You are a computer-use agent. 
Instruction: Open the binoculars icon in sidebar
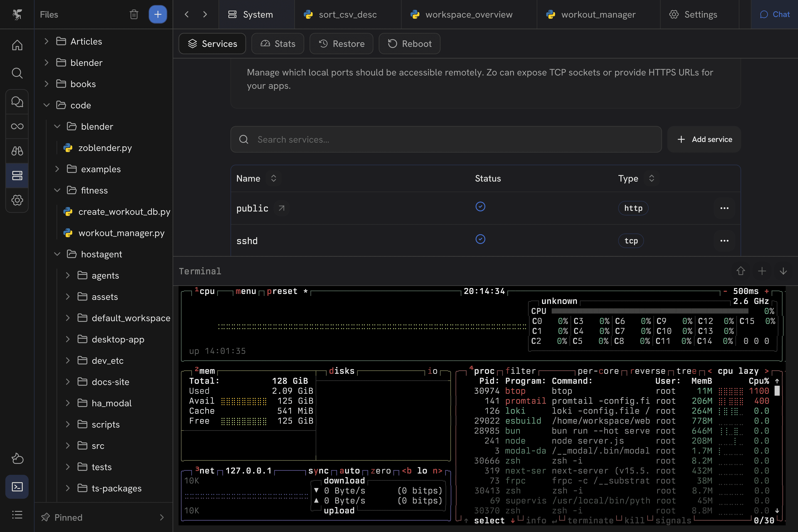[17, 151]
